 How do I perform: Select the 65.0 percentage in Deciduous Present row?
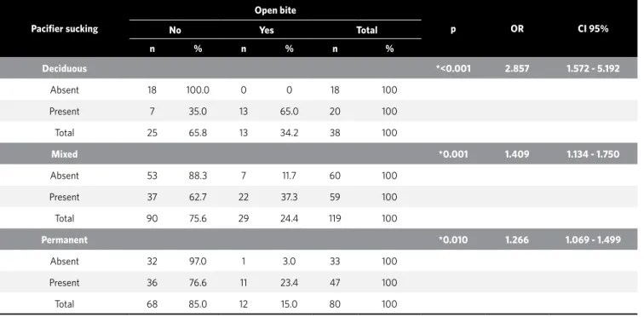click(x=289, y=112)
